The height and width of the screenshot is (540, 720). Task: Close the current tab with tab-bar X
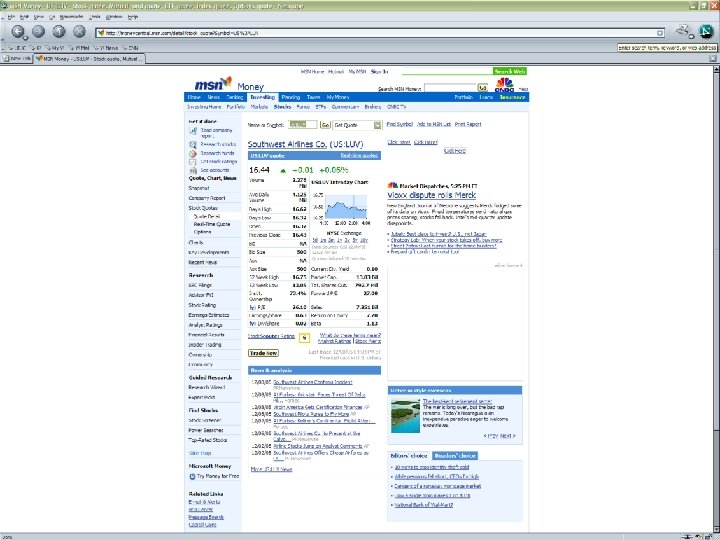(x=713, y=58)
